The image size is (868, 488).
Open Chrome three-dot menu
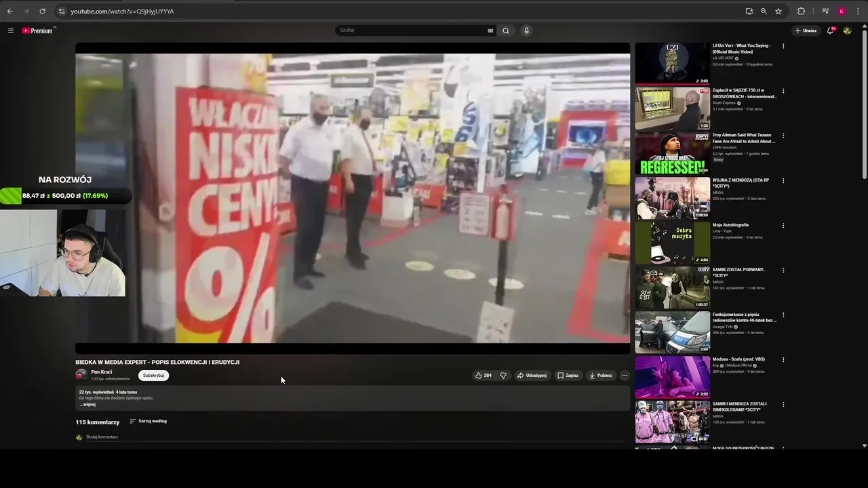[858, 12]
